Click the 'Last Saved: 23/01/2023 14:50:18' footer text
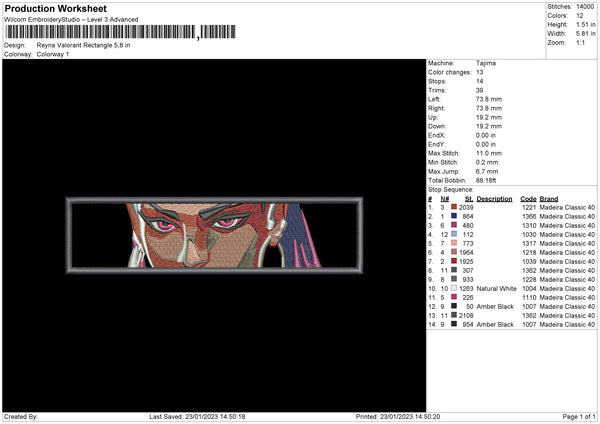 coord(197,416)
